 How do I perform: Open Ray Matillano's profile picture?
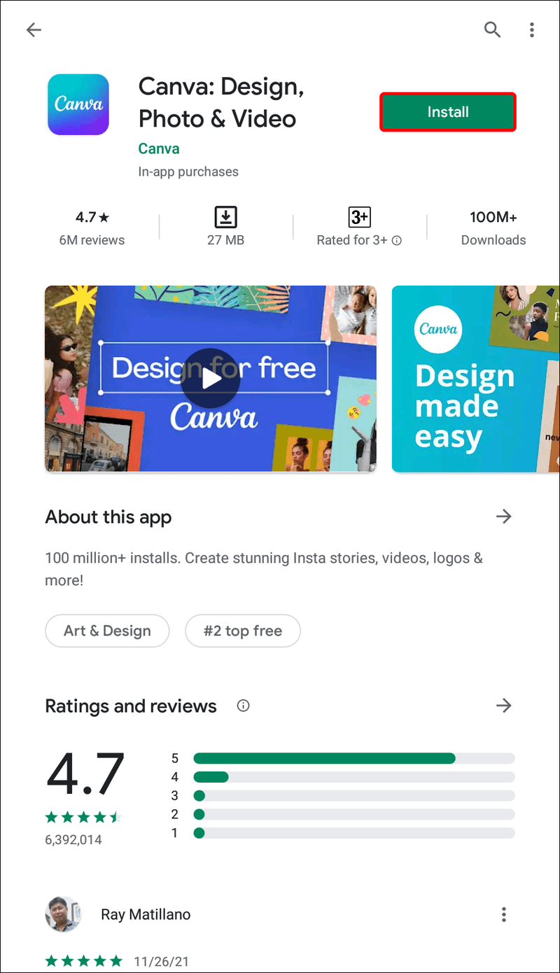[62, 914]
